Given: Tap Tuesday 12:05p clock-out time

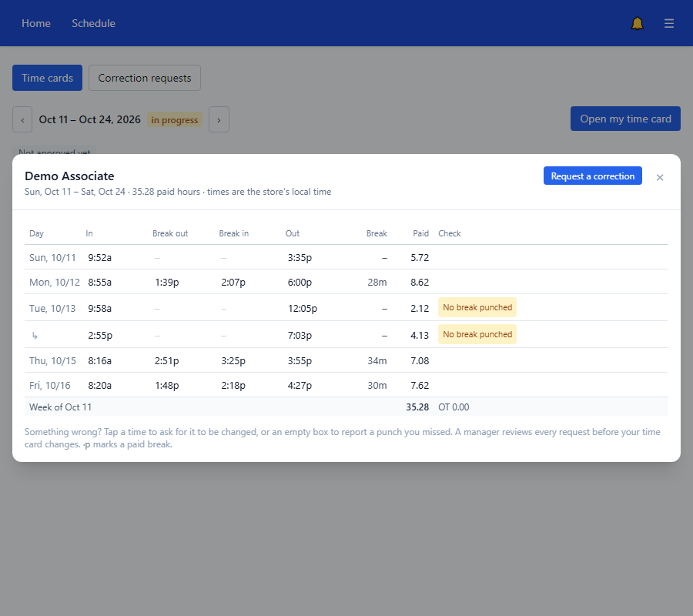Looking at the screenshot, I should coord(303,309).
